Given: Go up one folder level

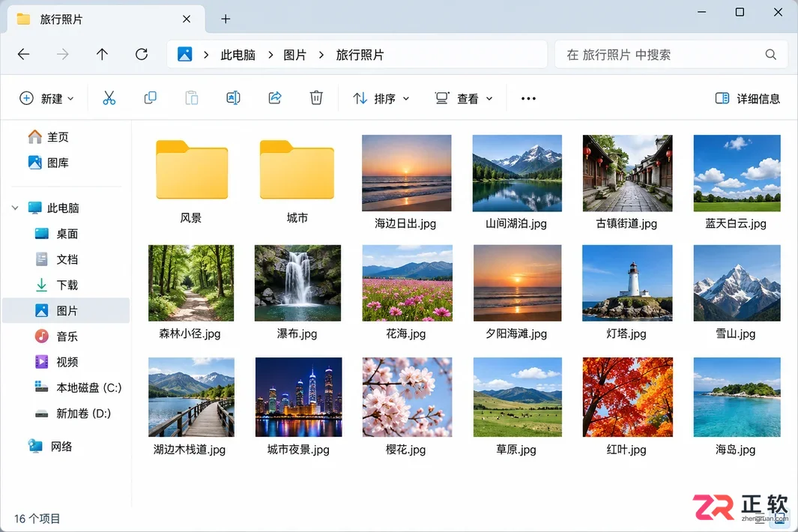Looking at the screenshot, I should tap(102, 55).
